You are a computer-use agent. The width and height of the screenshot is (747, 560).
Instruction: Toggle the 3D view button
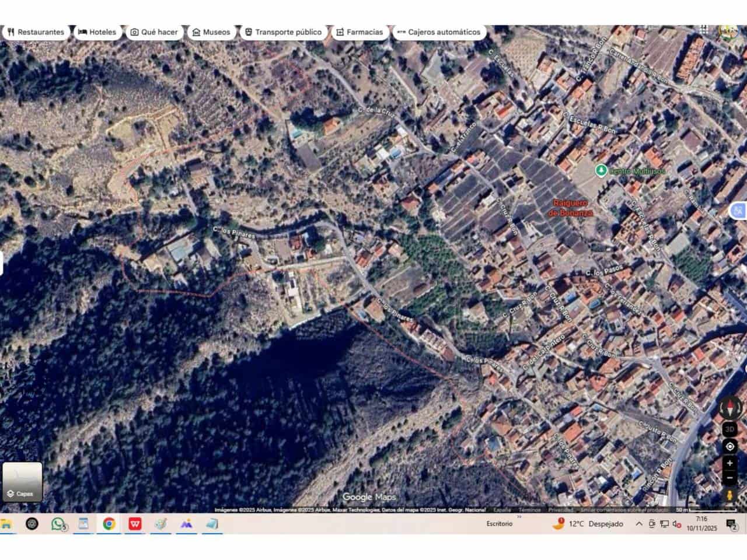729,429
